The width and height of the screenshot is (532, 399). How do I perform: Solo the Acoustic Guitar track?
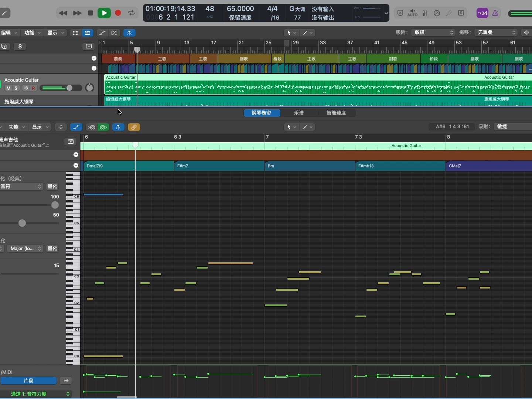point(16,88)
